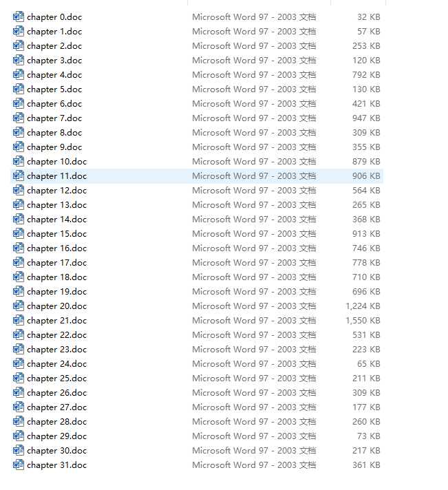Click the file type text of chapter 3.doc
The width and height of the screenshot is (448, 490).
[x=254, y=61]
